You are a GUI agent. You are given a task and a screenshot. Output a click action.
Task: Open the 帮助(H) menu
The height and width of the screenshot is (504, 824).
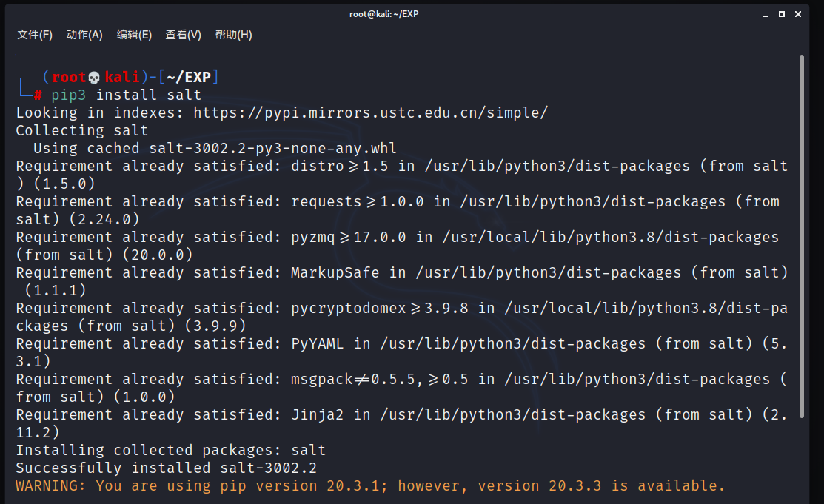pos(233,35)
